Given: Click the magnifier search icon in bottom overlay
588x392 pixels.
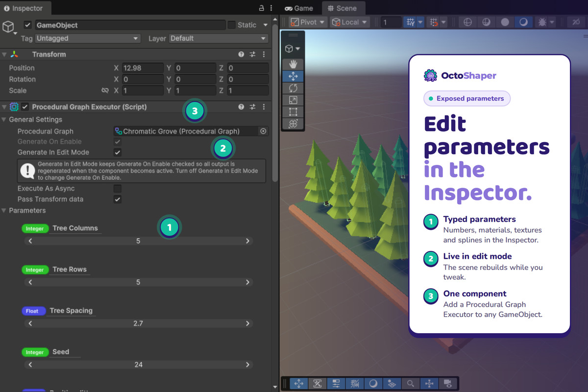Looking at the screenshot, I should click(x=410, y=384).
